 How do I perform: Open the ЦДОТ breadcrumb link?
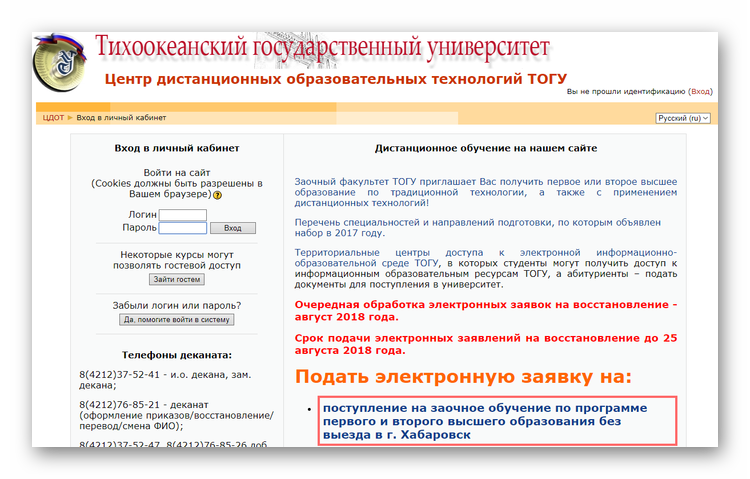53,118
